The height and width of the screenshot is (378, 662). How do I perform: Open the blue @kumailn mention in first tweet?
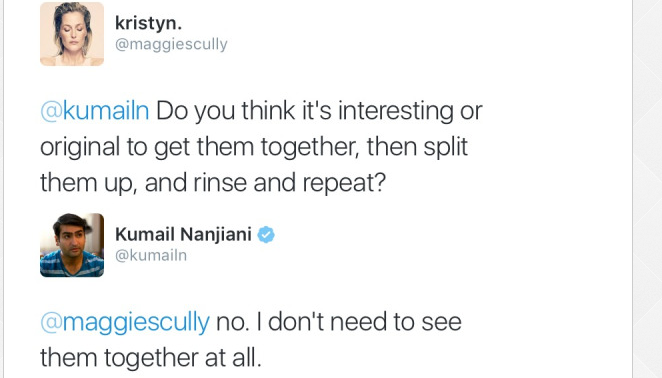(95, 111)
